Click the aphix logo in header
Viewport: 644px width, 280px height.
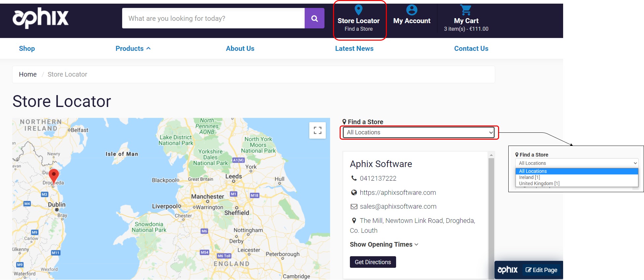[40, 18]
